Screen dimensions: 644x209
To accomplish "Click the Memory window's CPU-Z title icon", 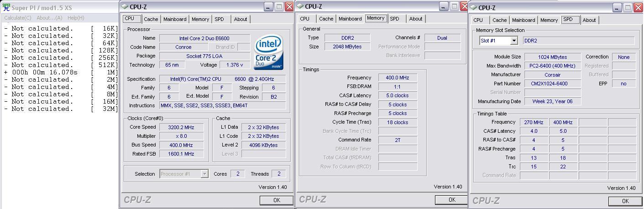I will (300, 6).
